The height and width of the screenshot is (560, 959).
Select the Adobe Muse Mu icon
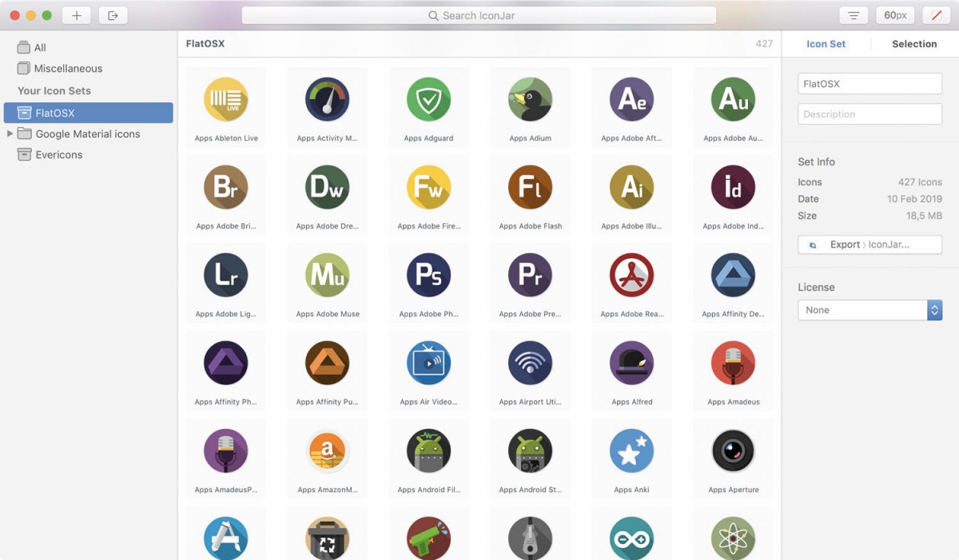pyautogui.click(x=328, y=275)
